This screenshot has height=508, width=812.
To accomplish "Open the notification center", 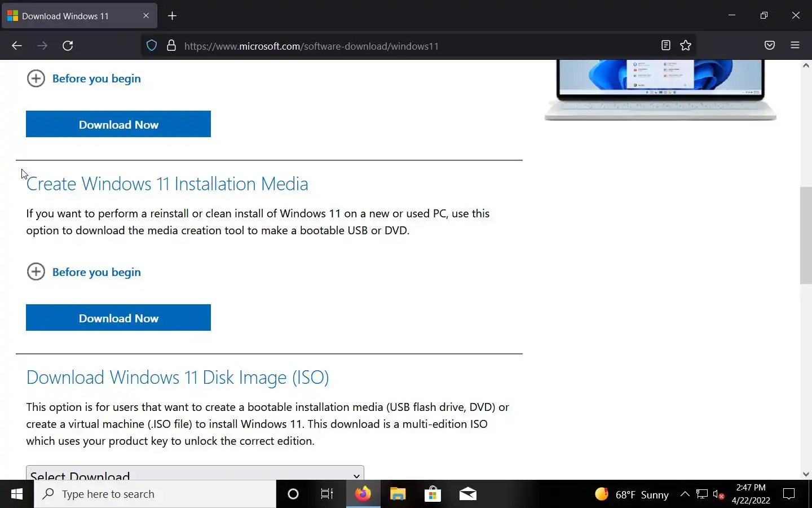I will pyautogui.click(x=789, y=494).
